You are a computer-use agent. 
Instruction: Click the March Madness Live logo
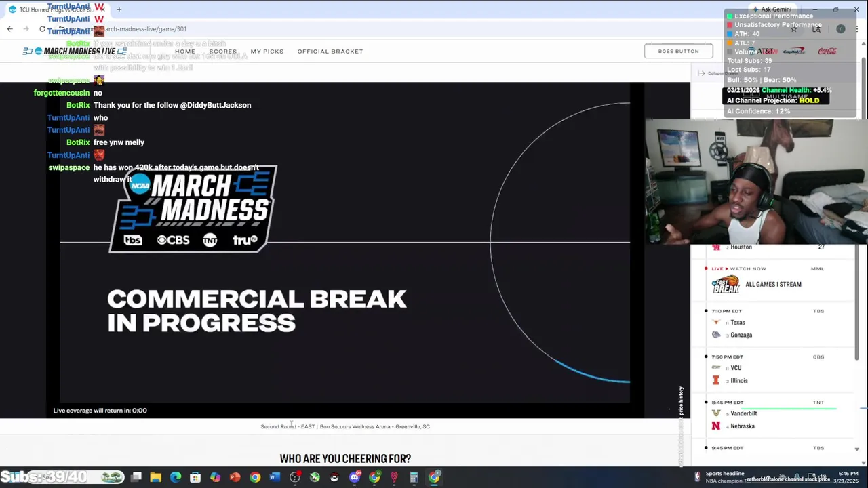coord(75,52)
